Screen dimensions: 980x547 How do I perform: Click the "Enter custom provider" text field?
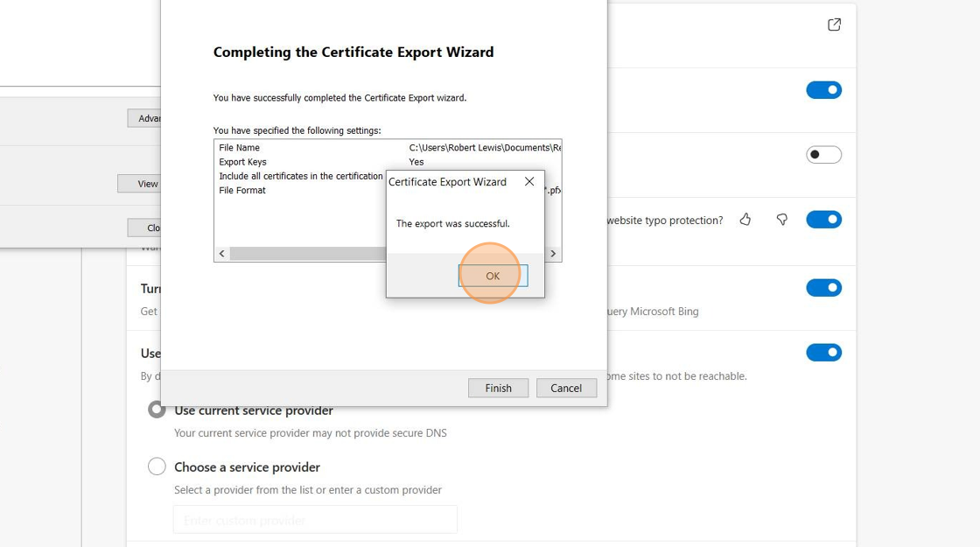click(315, 520)
